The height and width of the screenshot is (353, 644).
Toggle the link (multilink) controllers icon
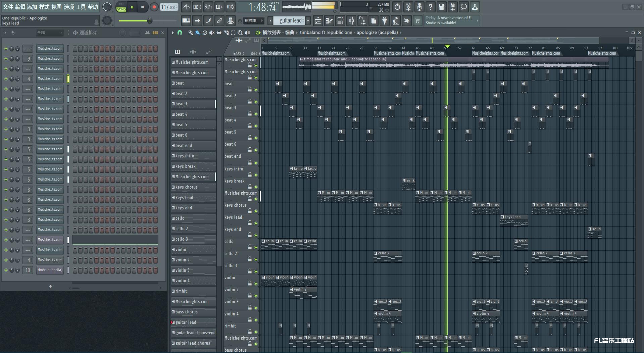pos(219,21)
